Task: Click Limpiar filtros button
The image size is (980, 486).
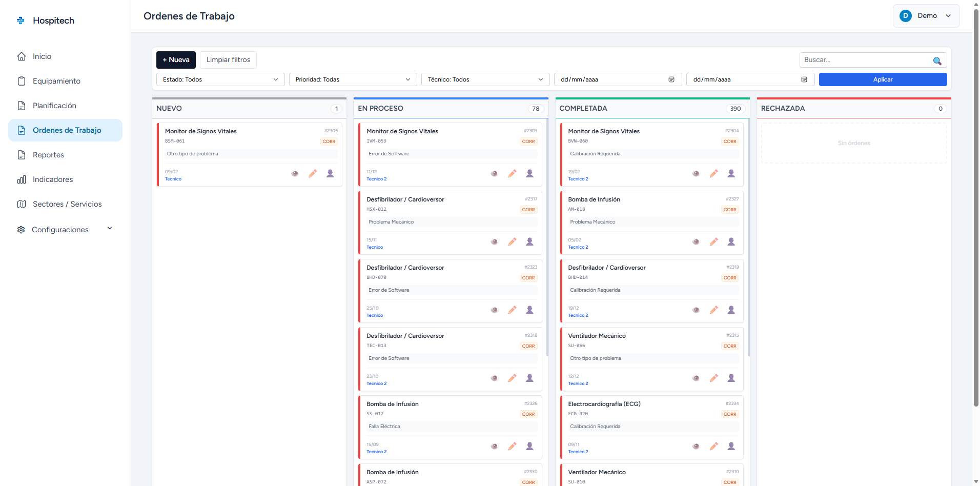Action: [228, 60]
